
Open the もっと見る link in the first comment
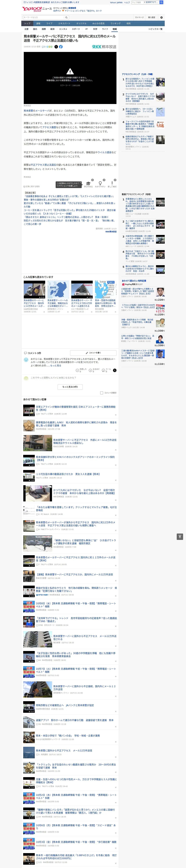56,365
